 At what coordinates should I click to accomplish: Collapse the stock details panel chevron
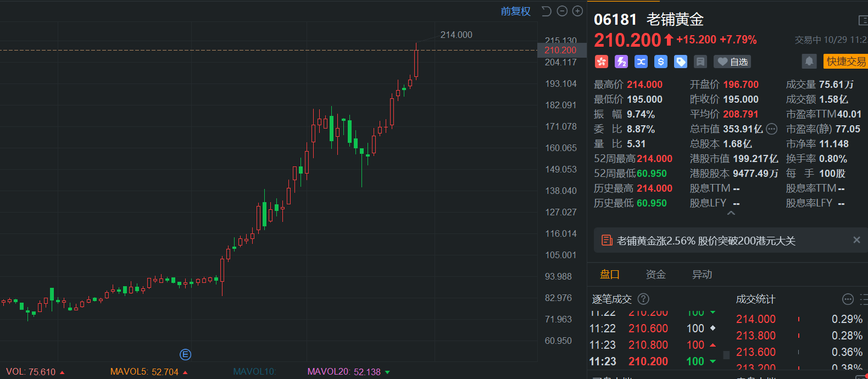pyautogui.click(x=731, y=213)
